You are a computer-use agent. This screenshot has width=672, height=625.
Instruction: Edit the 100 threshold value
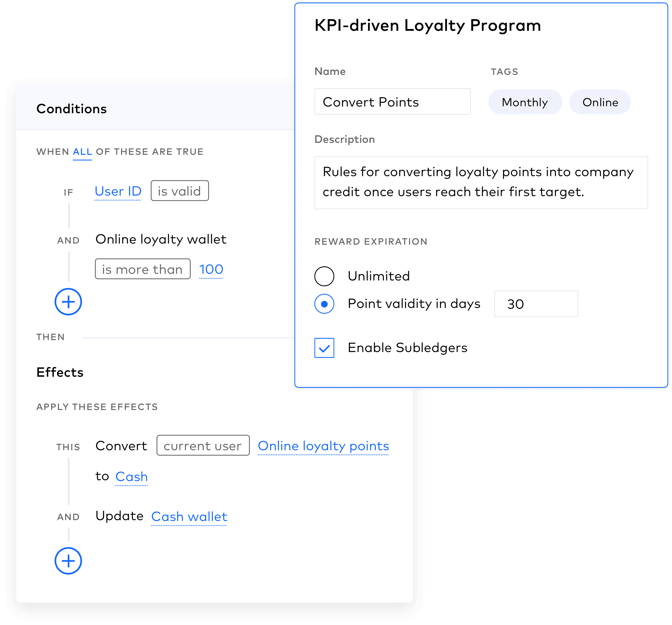click(x=211, y=269)
